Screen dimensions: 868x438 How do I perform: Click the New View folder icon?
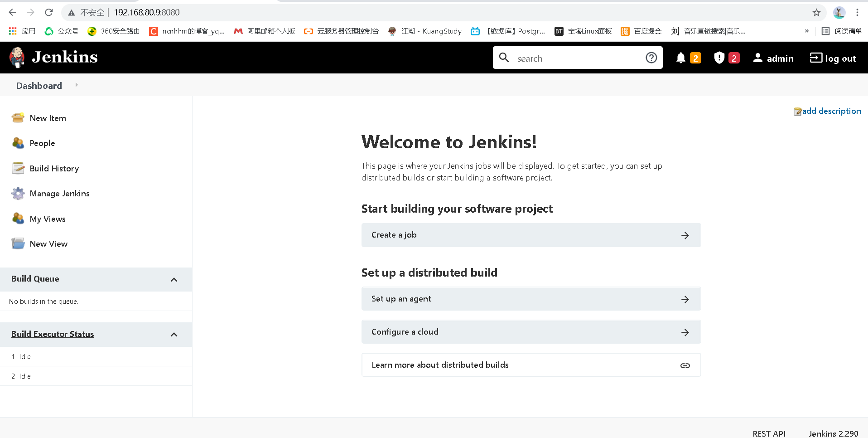(x=18, y=243)
